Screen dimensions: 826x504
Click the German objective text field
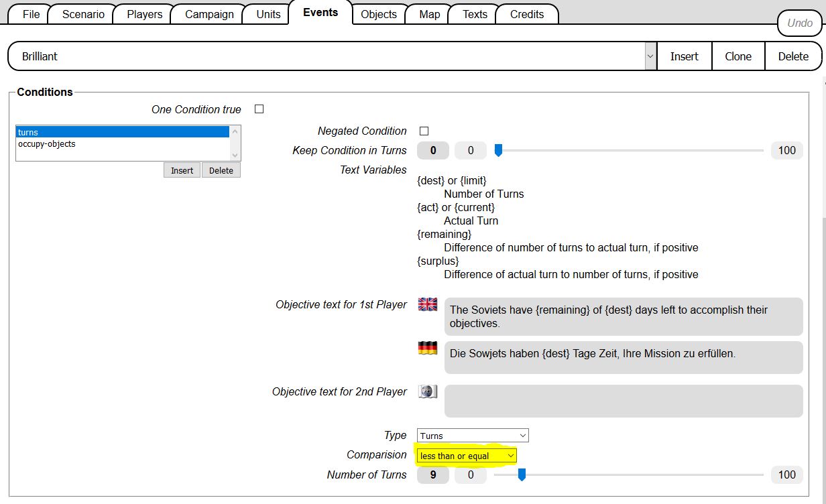pos(624,357)
